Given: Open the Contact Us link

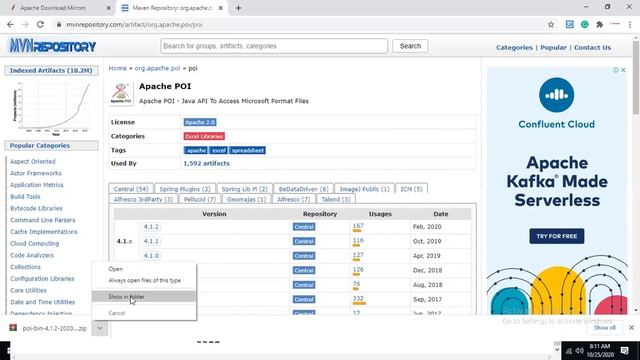Looking at the screenshot, I should click(592, 47).
